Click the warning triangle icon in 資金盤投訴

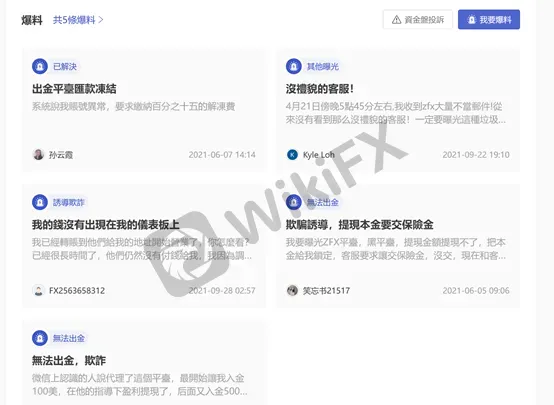coord(396,19)
